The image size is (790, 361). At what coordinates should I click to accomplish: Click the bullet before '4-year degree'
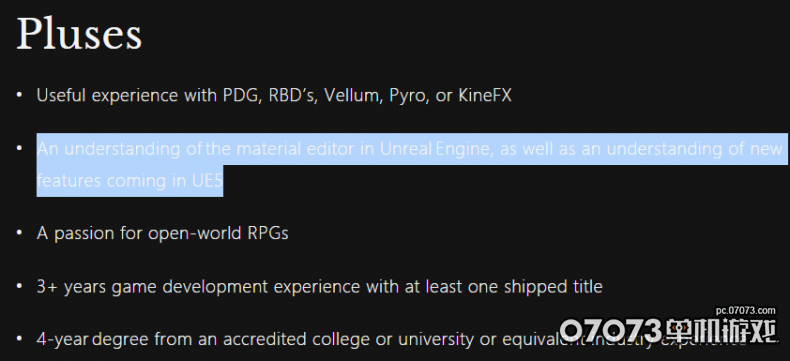[19, 339]
